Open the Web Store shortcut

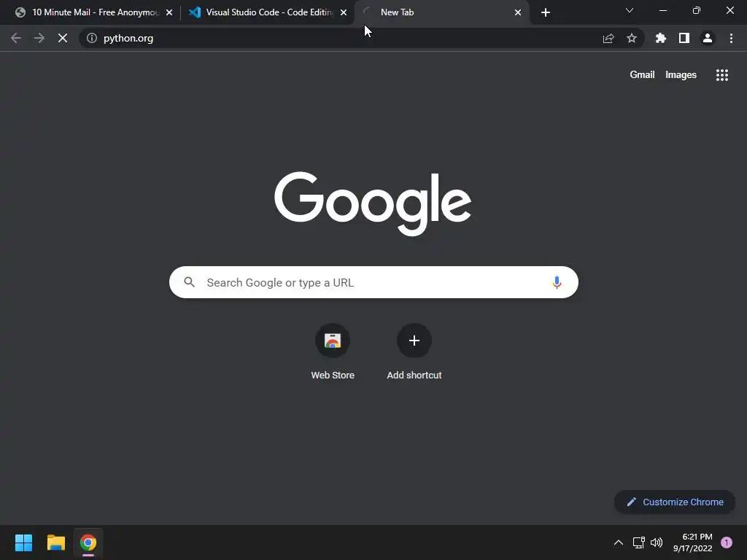333,351
